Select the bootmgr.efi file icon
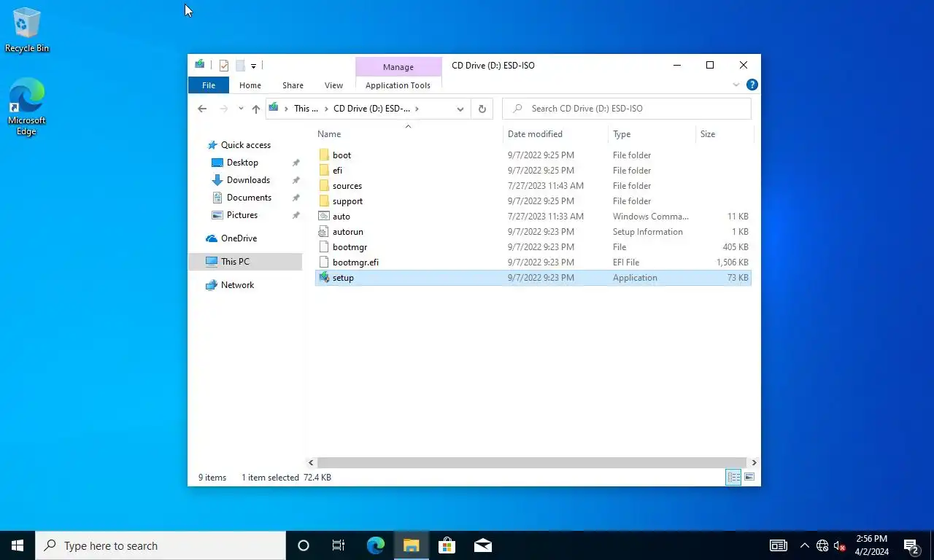 point(325,262)
